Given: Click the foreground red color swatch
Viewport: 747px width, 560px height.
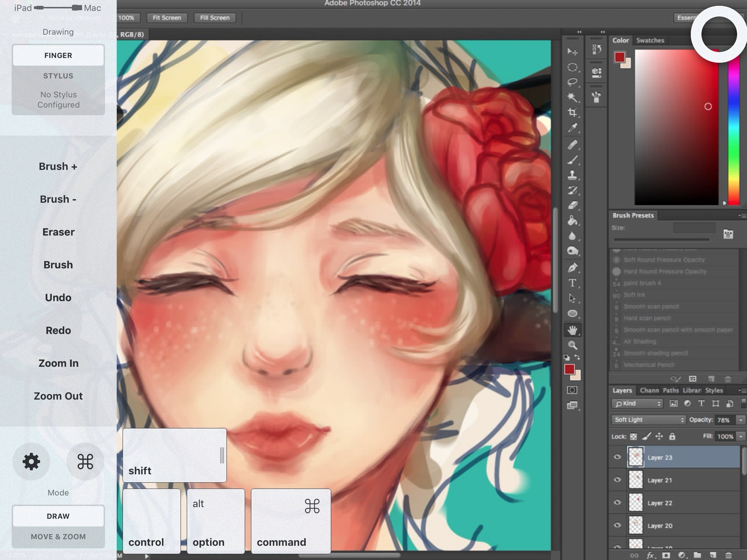Looking at the screenshot, I should [x=569, y=369].
